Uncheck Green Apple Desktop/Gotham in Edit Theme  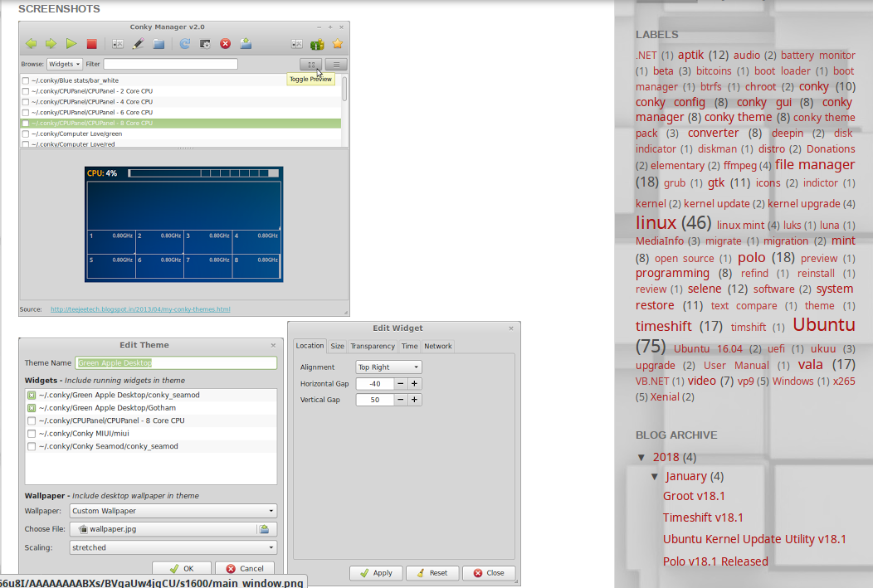click(x=32, y=408)
